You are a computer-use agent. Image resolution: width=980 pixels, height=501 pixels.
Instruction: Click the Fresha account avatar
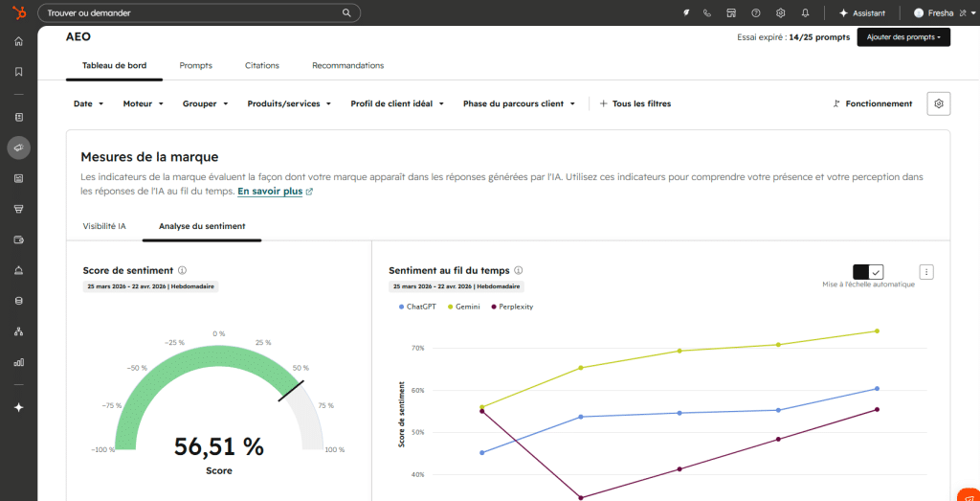[918, 12]
